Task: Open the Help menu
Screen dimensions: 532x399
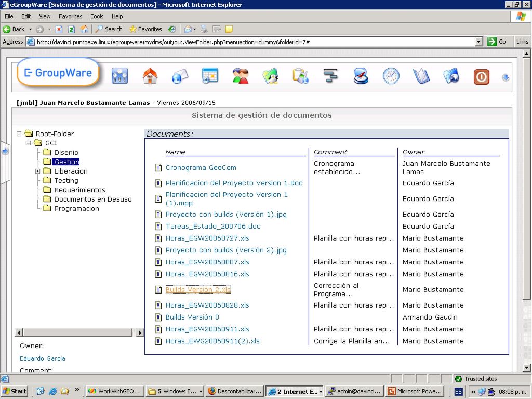Action: pos(117,16)
